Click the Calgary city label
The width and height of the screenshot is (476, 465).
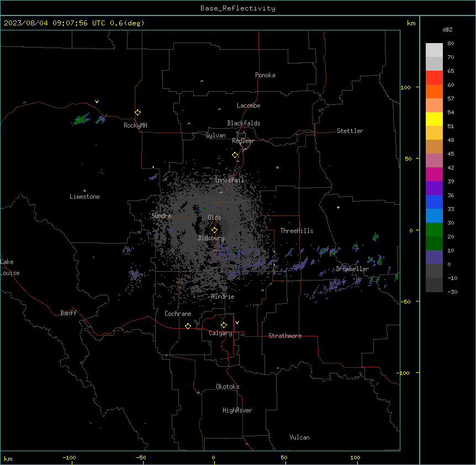pyautogui.click(x=221, y=333)
